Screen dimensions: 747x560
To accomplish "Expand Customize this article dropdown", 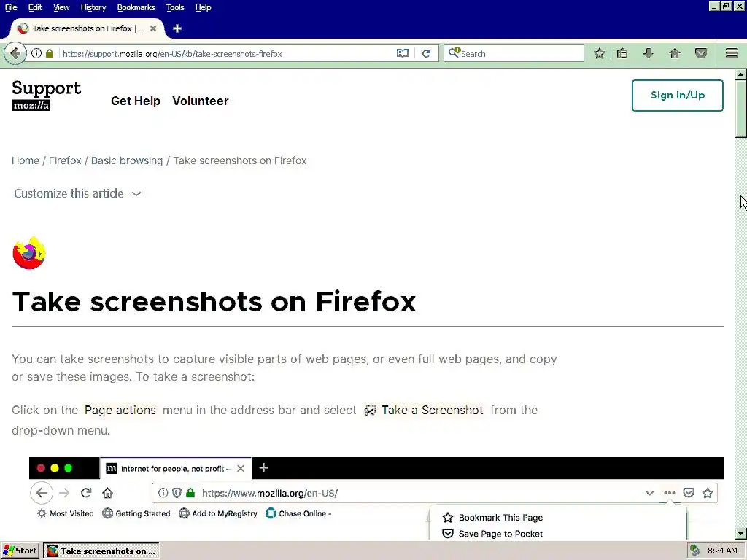I will click(77, 193).
